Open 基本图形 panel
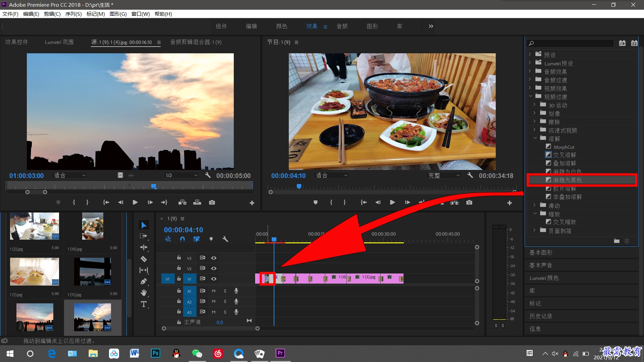The height and width of the screenshot is (362, 644). [x=541, y=252]
